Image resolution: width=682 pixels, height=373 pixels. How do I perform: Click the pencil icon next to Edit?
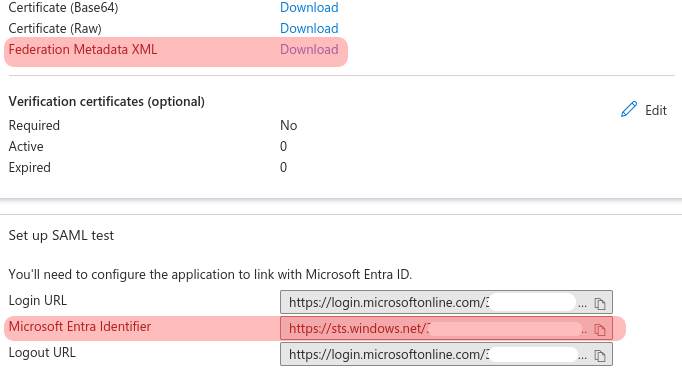pos(629,109)
